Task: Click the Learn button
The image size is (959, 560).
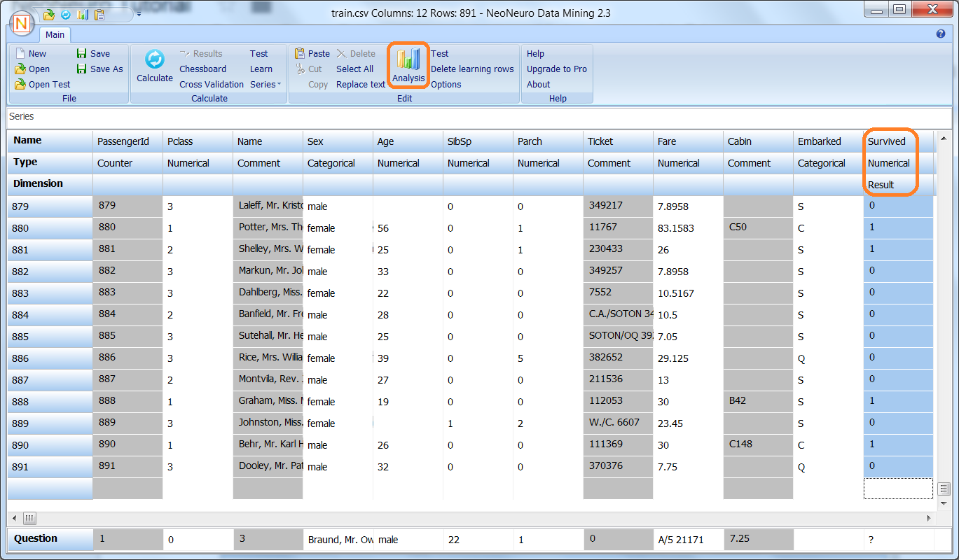Action: 261,69
